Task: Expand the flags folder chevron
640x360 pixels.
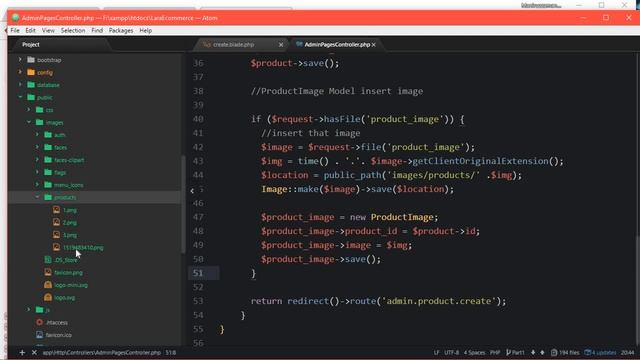Action: [37, 172]
